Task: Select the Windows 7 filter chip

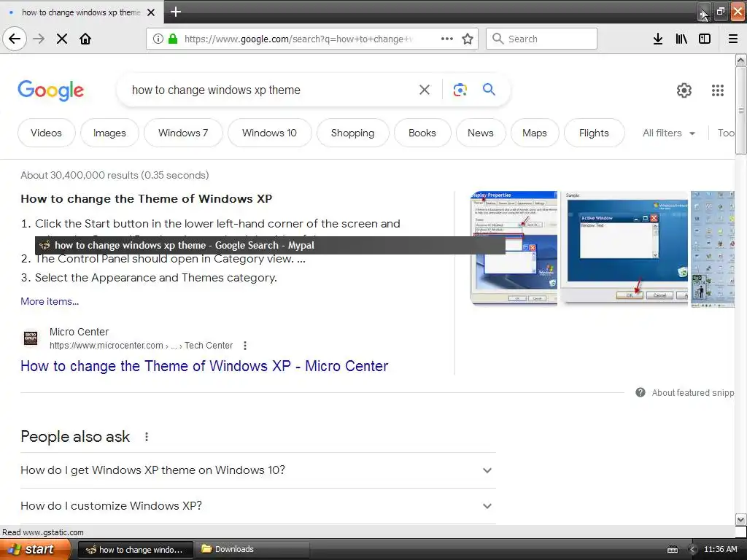Action: point(183,133)
